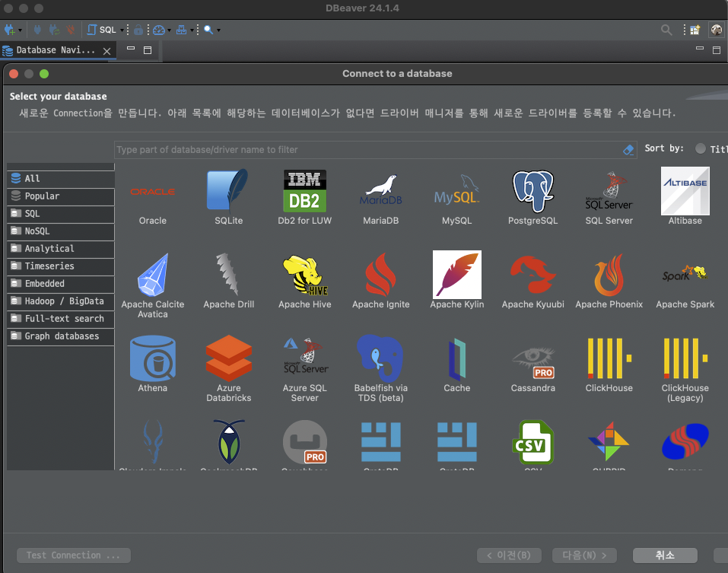Choose the Apache Calcite Avatica driver

[x=153, y=285]
